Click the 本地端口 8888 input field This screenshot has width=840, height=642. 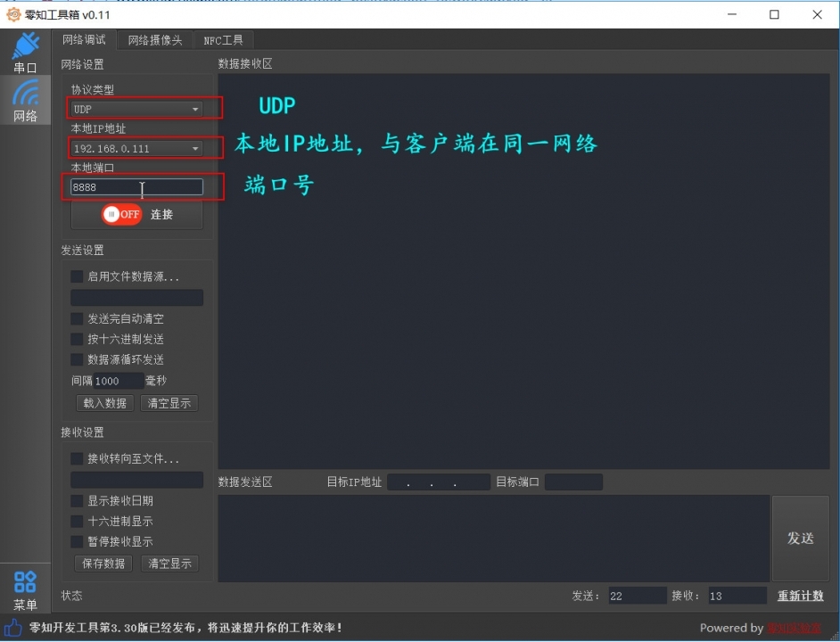coord(136,187)
